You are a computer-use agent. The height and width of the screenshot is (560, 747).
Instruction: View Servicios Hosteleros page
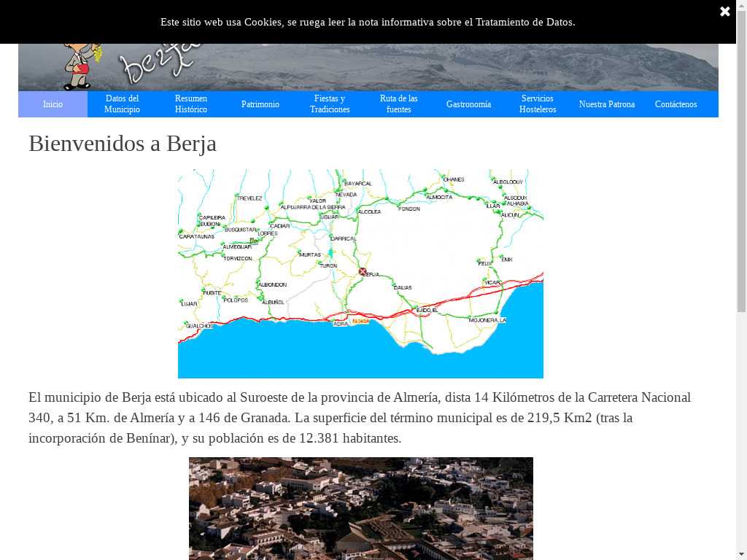[538, 104]
